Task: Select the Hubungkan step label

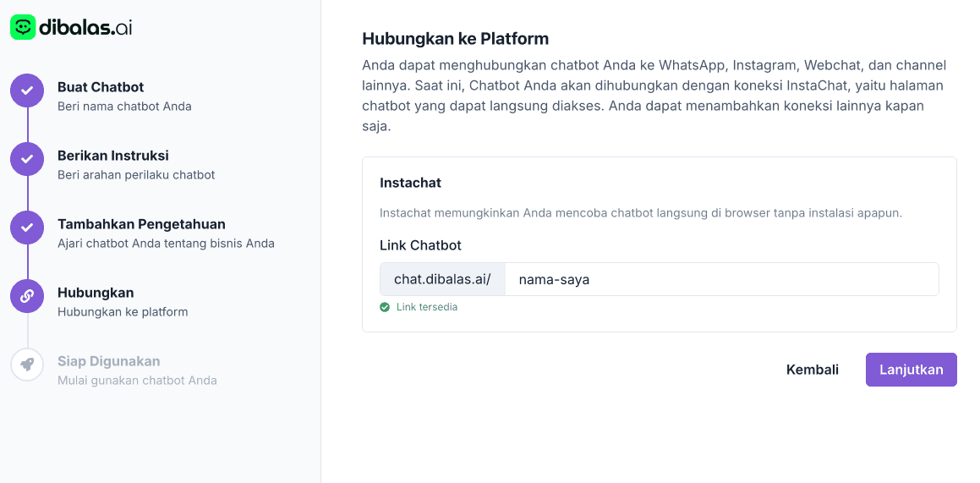Action: tap(96, 293)
